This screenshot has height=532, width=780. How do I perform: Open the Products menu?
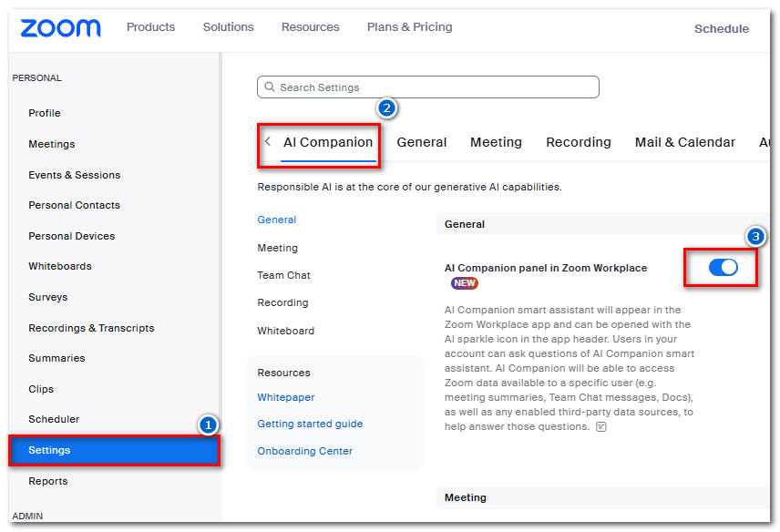pyautogui.click(x=150, y=26)
